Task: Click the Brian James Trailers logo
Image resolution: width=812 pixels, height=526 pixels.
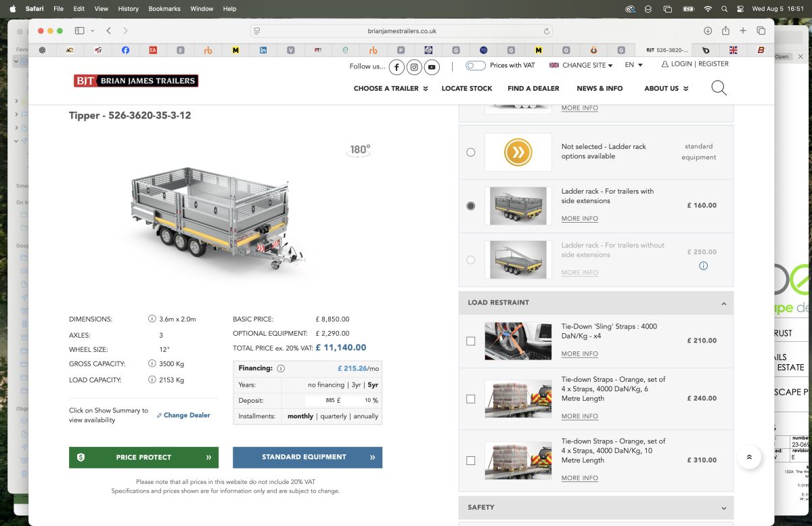Action: coord(136,81)
